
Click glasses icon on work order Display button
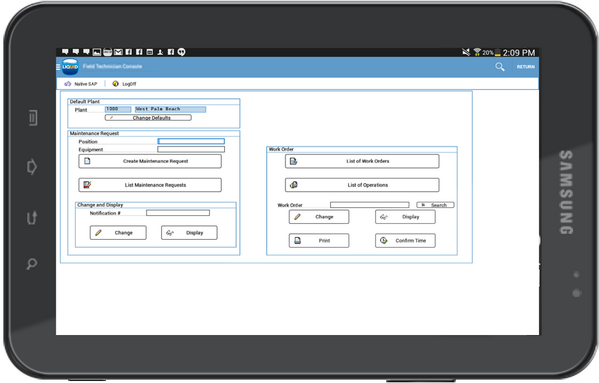(x=384, y=217)
